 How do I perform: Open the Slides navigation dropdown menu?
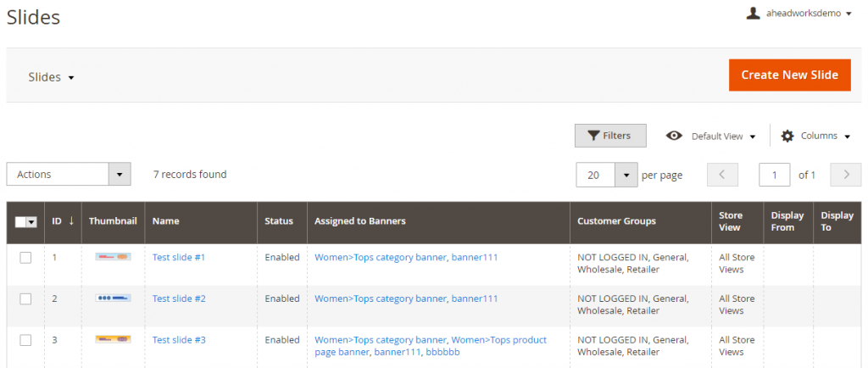click(x=51, y=77)
